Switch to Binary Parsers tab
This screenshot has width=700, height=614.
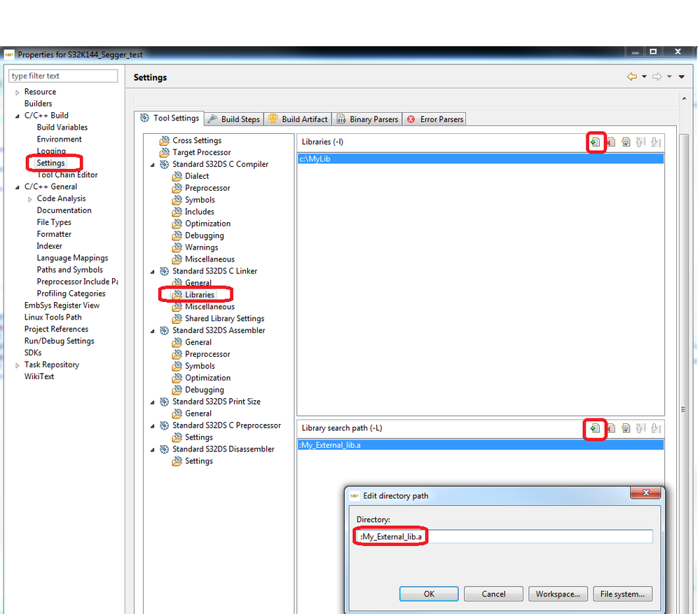(x=367, y=119)
